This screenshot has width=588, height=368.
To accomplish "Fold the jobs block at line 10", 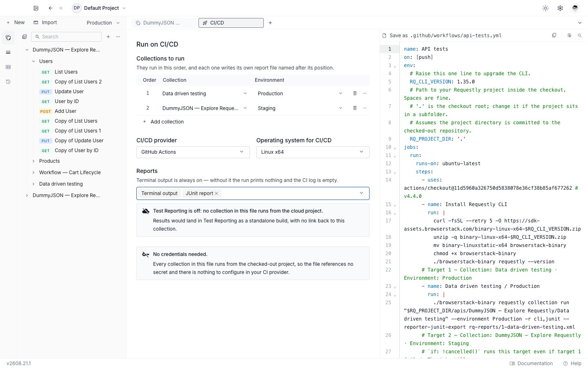I will [395, 148].
